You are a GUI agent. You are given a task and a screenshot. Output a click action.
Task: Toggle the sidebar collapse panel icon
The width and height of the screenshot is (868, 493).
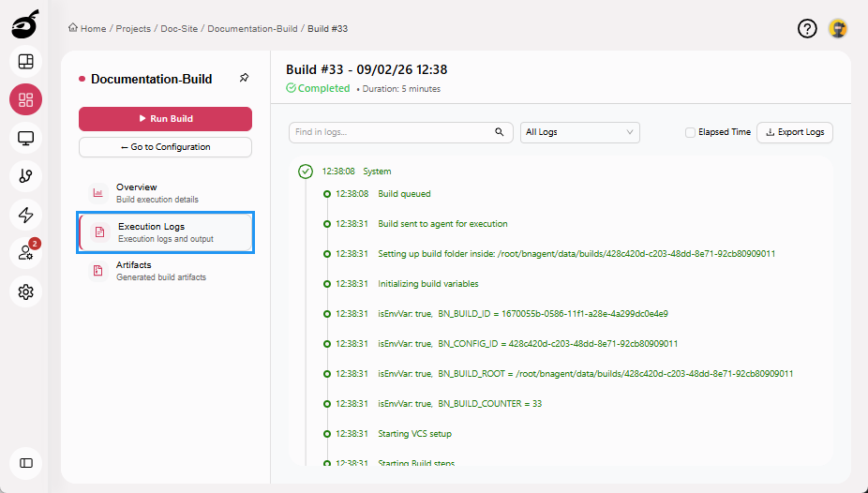pos(25,463)
